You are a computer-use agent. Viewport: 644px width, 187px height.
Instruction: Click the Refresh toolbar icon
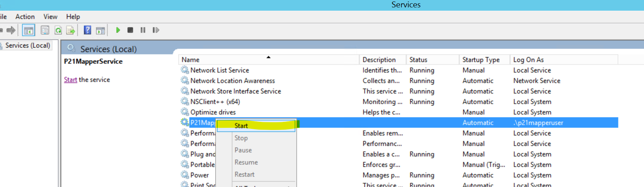pyautogui.click(x=58, y=30)
